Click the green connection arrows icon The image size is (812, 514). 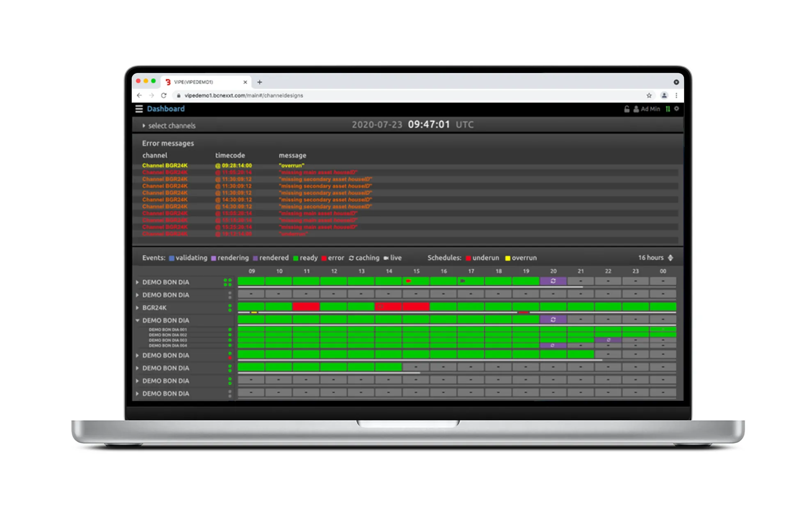tap(668, 109)
